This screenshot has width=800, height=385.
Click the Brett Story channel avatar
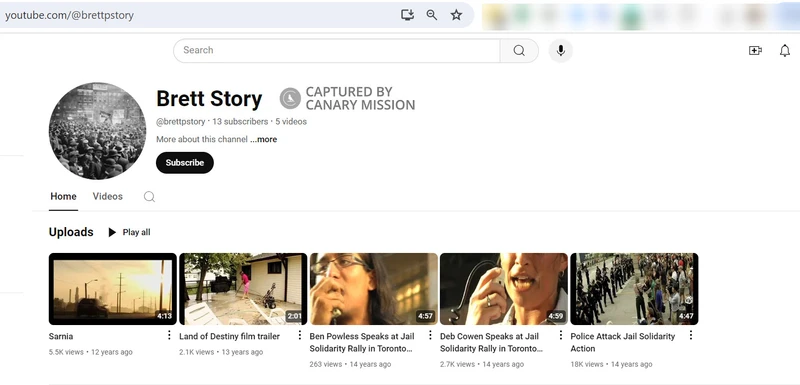97,131
